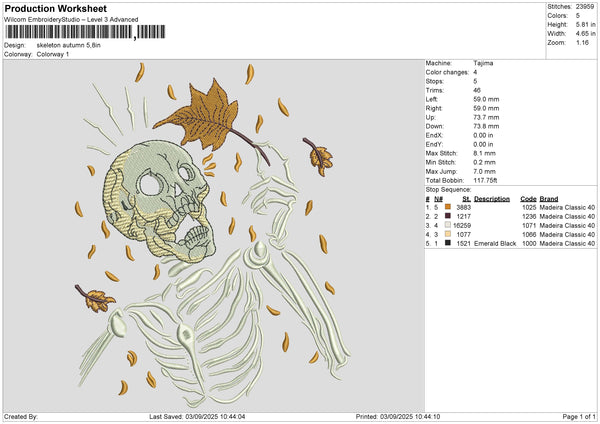Screen dimensions: 600x424
Task: Pick the off-white swatch in stop 3
Action: pyautogui.click(x=447, y=225)
